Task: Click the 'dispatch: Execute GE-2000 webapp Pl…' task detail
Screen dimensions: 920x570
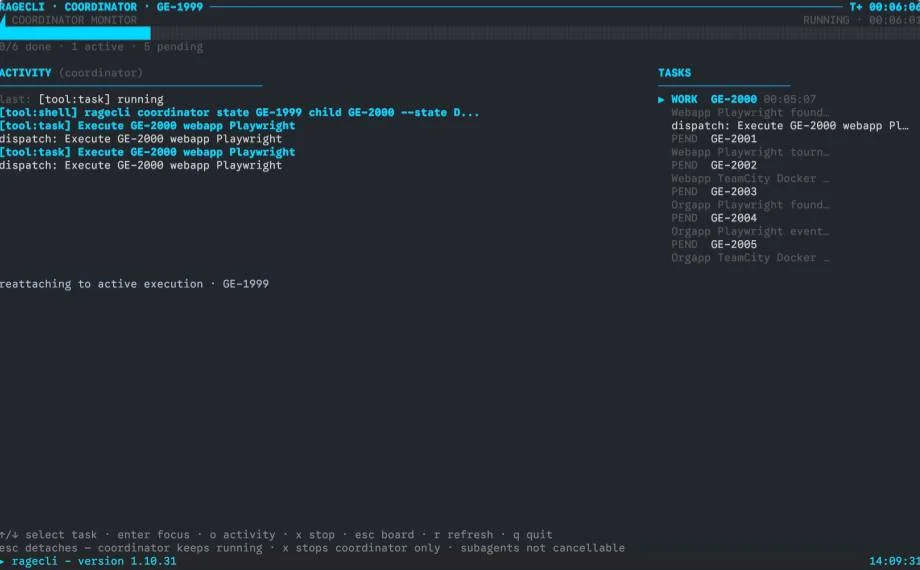Action: tap(790, 126)
